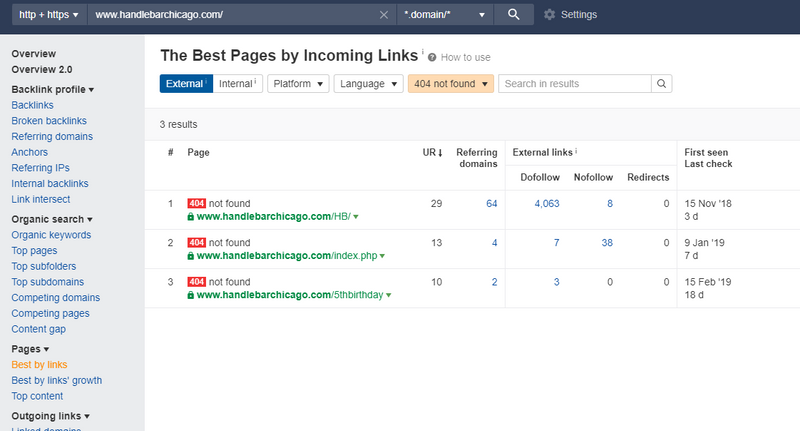
Task: Expand the dropdown arrow after index.php URL
Action: pos(382,256)
